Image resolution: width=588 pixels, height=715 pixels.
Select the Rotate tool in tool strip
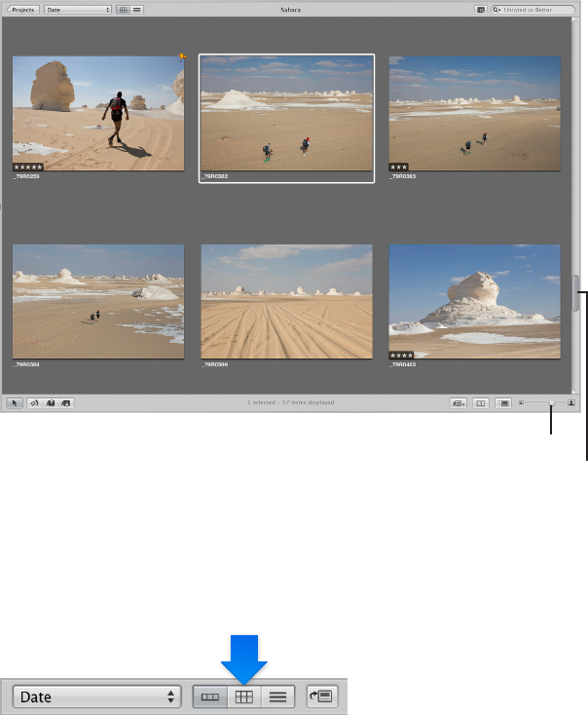coord(34,403)
